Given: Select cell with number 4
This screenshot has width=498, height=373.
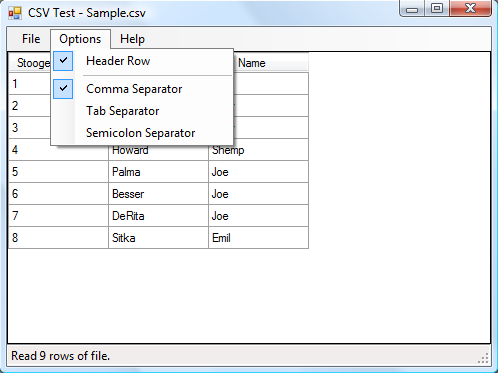Looking at the screenshot, I should pyautogui.click(x=58, y=150).
